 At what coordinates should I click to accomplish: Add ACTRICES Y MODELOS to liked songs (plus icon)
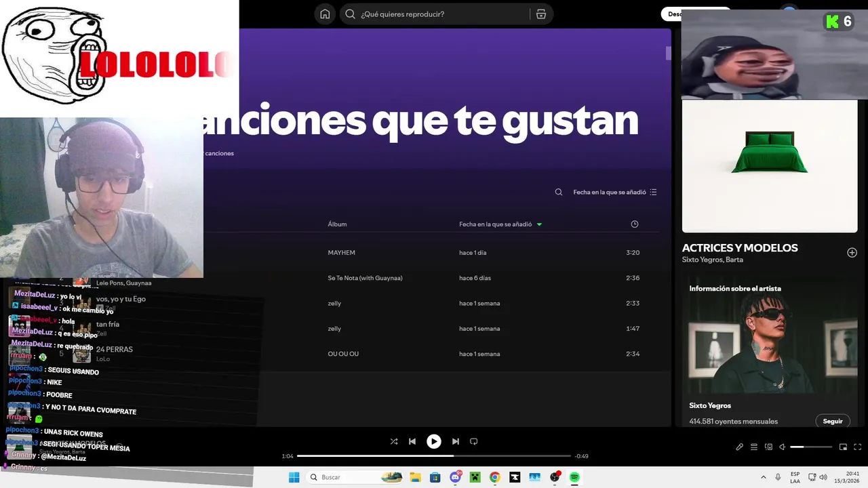tap(852, 253)
